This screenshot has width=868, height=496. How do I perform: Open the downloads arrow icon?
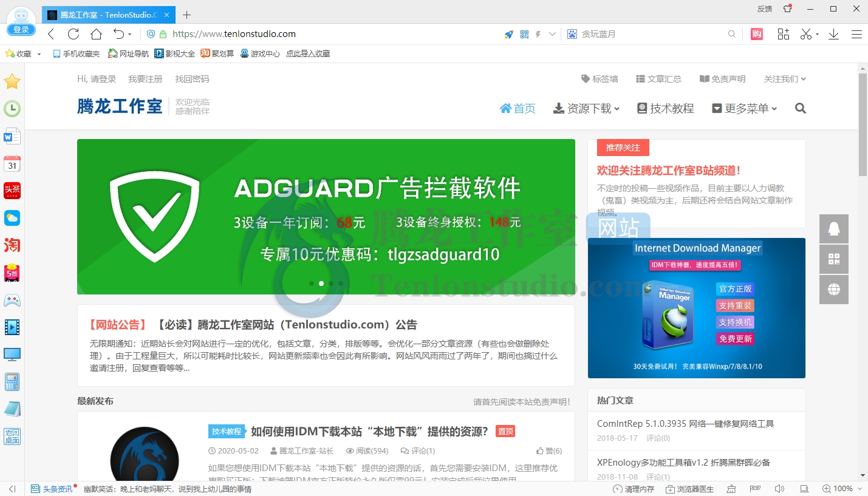click(834, 34)
